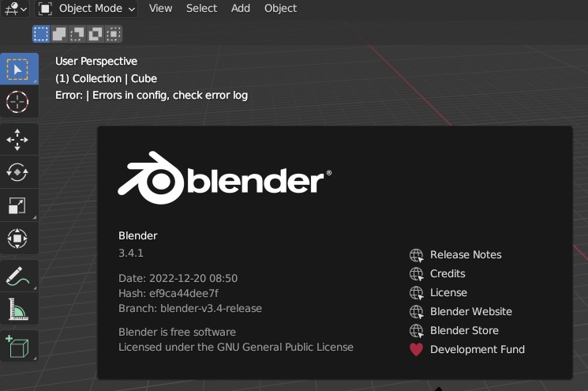Choose the Move tool
The height and width of the screenshot is (391, 588).
(x=17, y=140)
